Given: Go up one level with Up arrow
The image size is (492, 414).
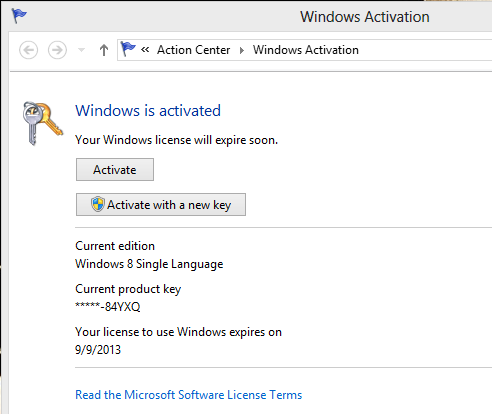Looking at the screenshot, I should [104, 50].
